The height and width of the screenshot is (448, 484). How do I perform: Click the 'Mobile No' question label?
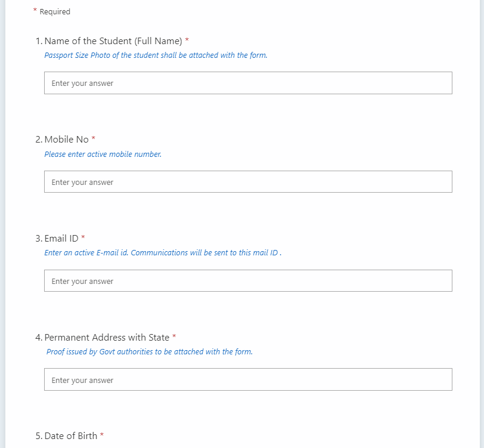(x=66, y=140)
